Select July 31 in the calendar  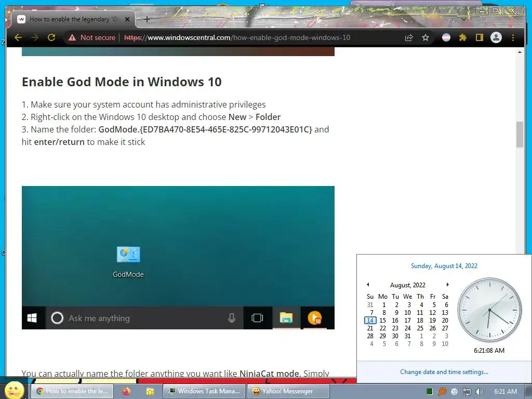[370, 304]
